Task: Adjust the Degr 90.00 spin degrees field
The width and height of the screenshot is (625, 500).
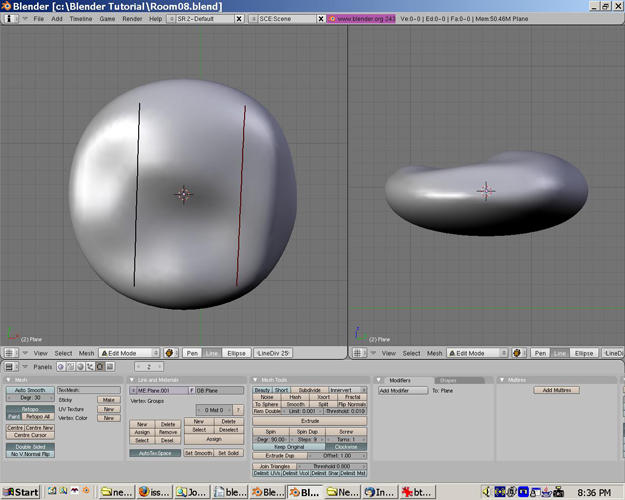Action: 271,439
